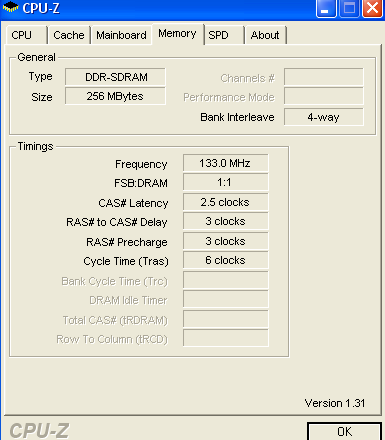Click the RAS# Precharge value field
Screen dimensions: 385x440
pyautogui.click(x=225, y=241)
